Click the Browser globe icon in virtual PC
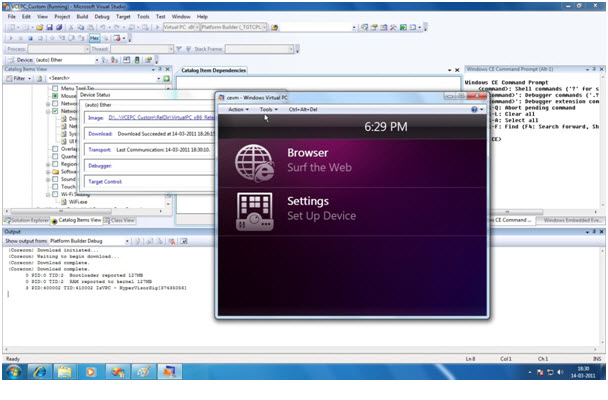 tap(255, 163)
